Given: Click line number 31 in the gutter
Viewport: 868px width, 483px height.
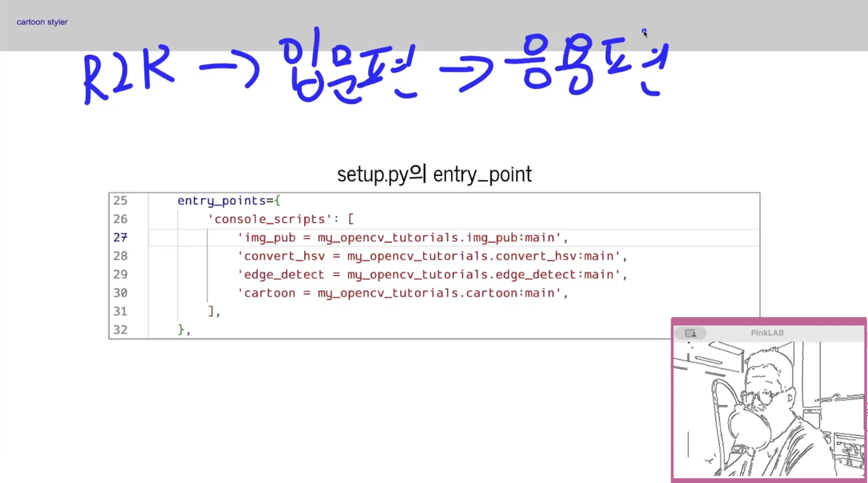Looking at the screenshot, I should [x=120, y=311].
